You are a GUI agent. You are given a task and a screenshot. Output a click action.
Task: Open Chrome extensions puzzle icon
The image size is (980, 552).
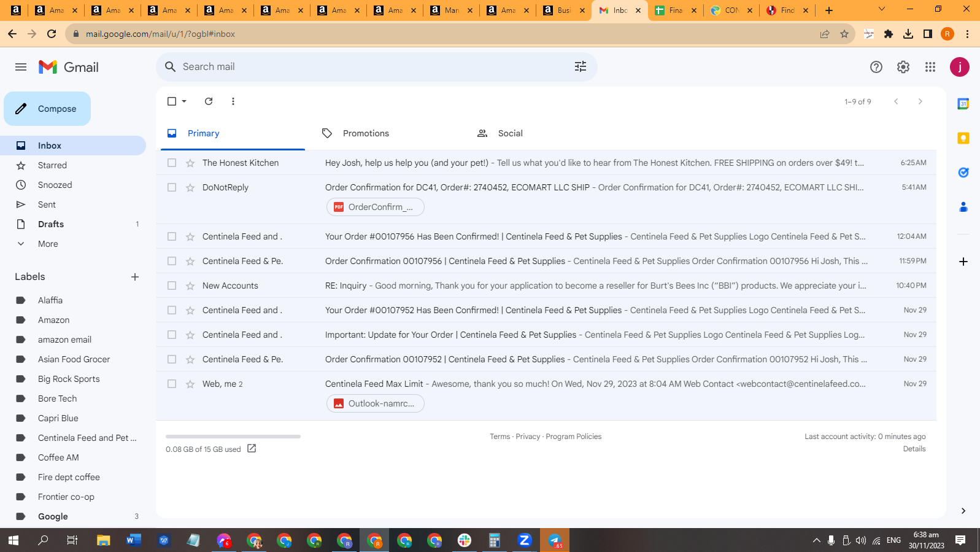click(889, 34)
